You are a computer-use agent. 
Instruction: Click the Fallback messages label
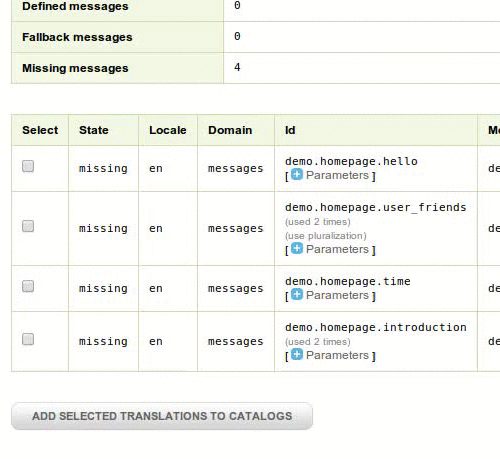click(x=77, y=37)
